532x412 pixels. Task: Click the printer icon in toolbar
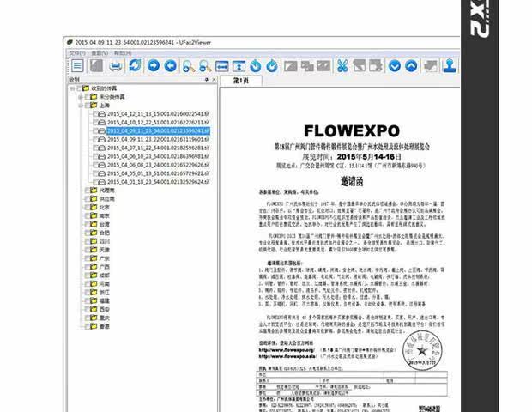[116, 66]
